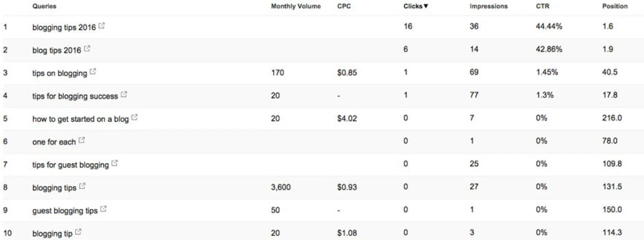Open external link icon beside 'blogging tips 2016'

101,26
